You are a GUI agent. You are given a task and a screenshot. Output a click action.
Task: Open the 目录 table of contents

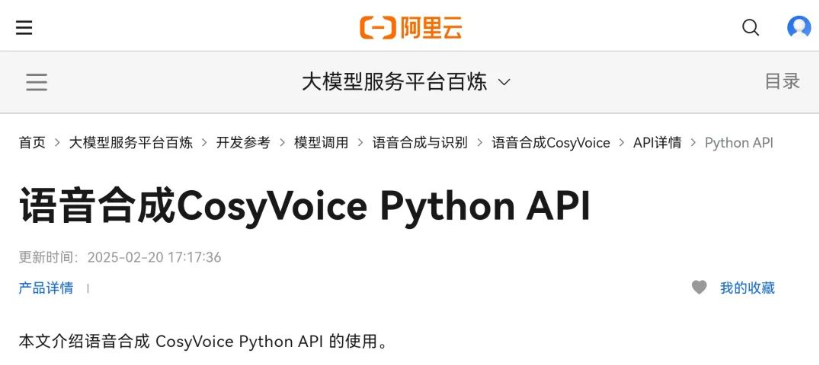[782, 81]
